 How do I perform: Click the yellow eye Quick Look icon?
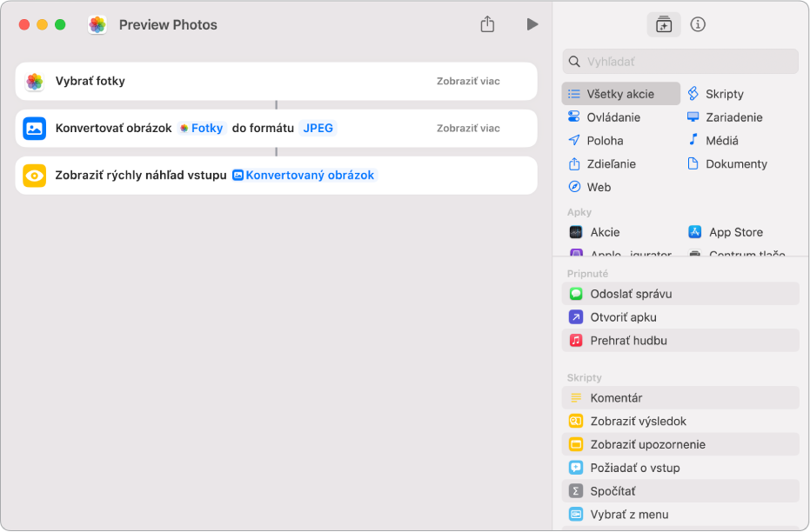35,176
